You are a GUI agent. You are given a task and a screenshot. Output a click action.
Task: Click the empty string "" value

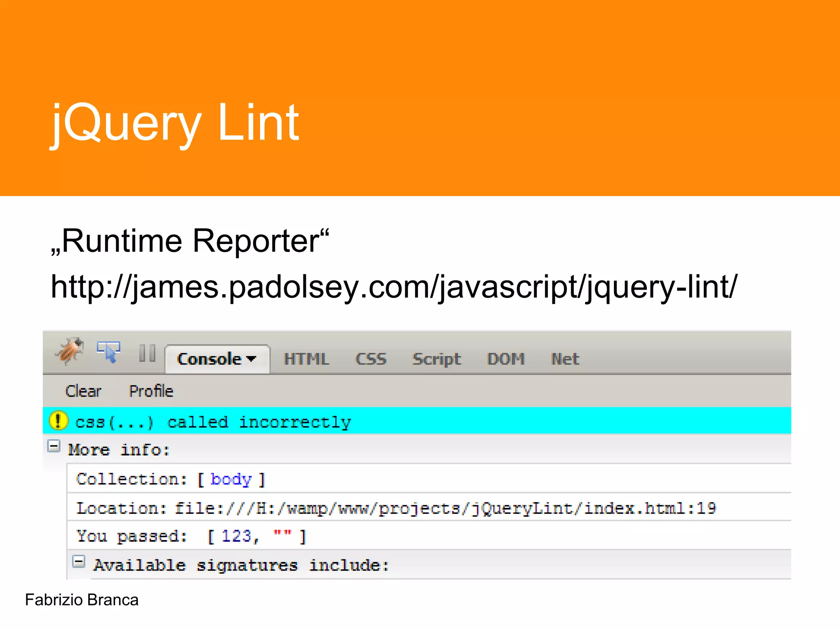(x=283, y=533)
